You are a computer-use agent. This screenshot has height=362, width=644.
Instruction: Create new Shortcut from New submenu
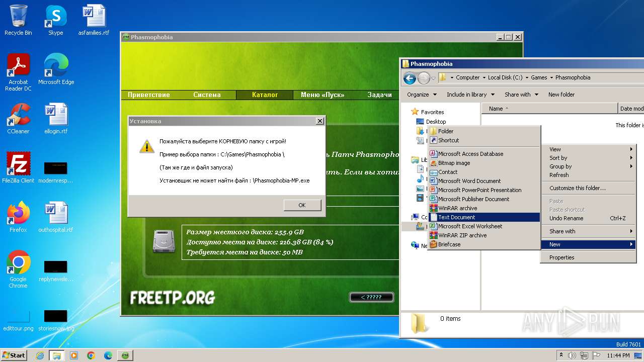click(x=484, y=140)
